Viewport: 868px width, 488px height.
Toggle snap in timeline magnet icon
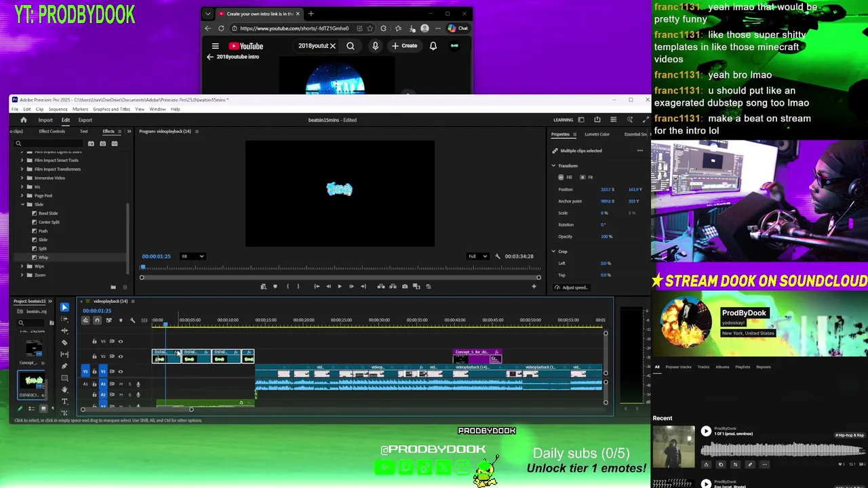(x=97, y=320)
